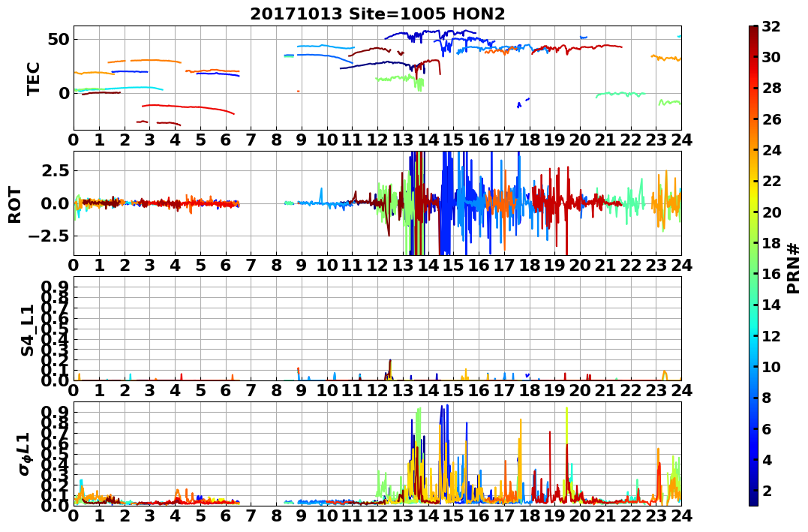Pick colorbar tick value 22
Image resolution: width=808 pixels, height=532 pixels.
(x=771, y=181)
